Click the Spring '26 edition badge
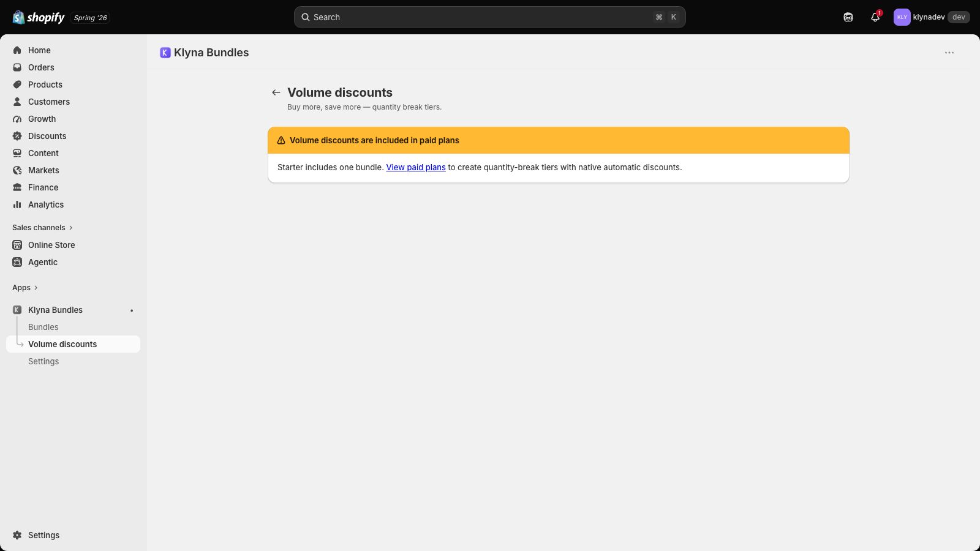Viewport: 980px width, 551px height. pyautogui.click(x=91, y=18)
